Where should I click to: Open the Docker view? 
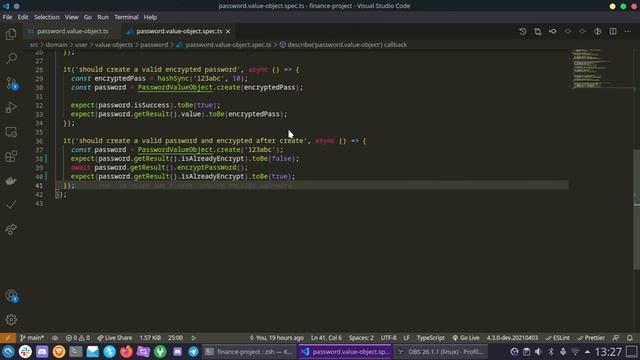pyautogui.click(x=11, y=180)
